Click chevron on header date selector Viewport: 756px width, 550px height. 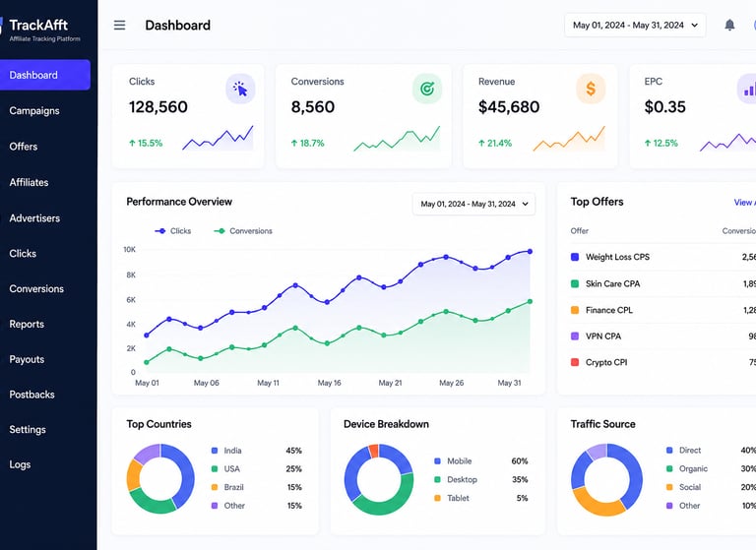pyautogui.click(x=694, y=25)
